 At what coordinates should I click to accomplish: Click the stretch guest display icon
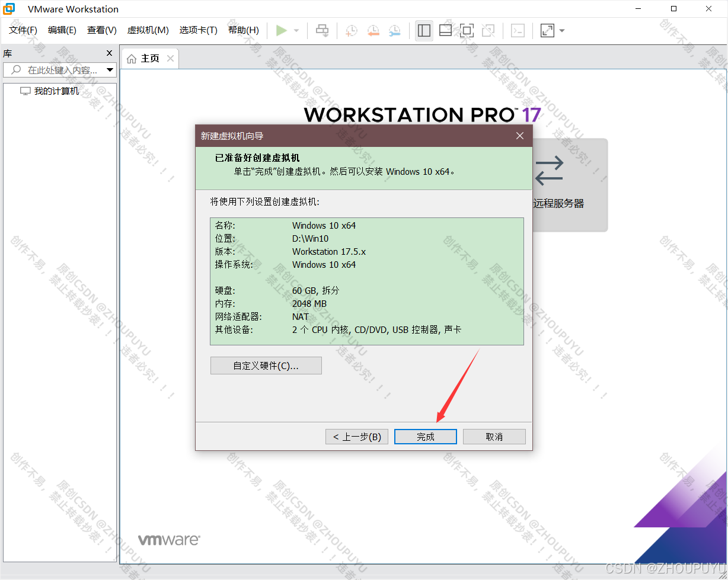coord(547,30)
